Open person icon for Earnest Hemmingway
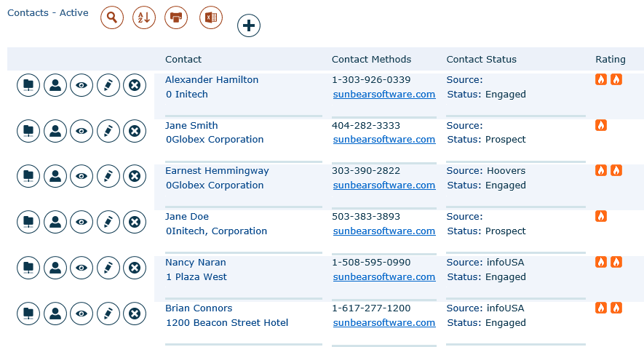Screen dimensions: 644x347 pyautogui.click(x=55, y=176)
